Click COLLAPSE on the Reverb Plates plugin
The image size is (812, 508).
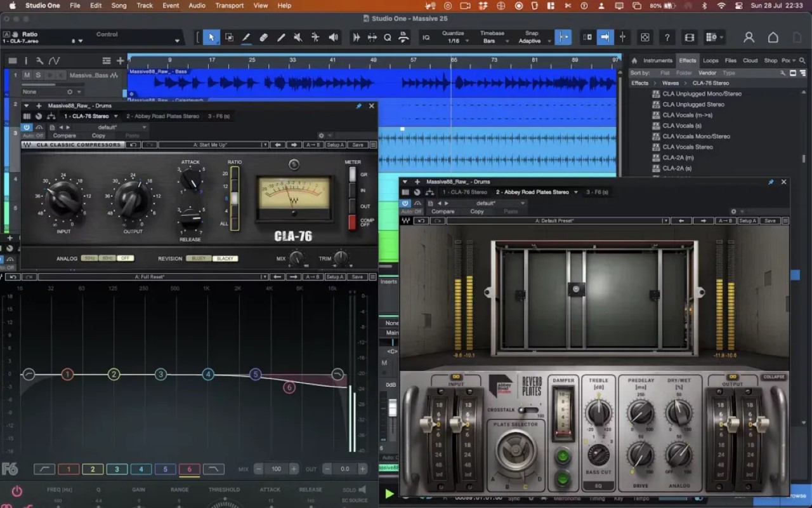point(773,377)
